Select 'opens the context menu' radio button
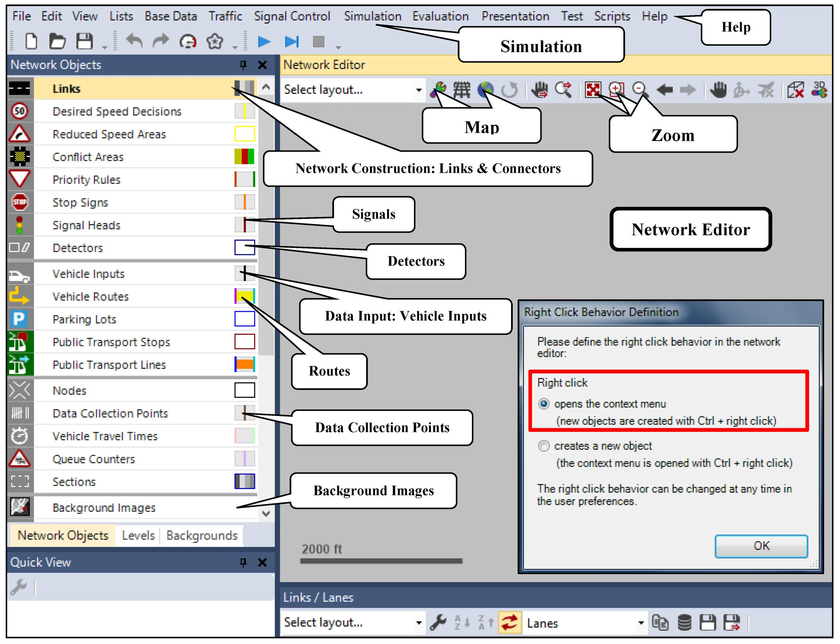840x644 pixels. pyautogui.click(x=544, y=404)
